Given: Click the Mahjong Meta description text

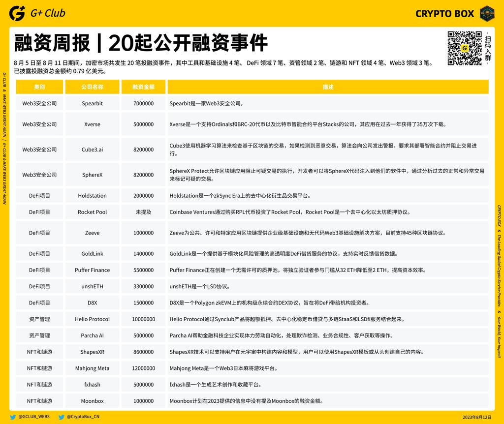Looking at the screenshot, I should 224,368.
